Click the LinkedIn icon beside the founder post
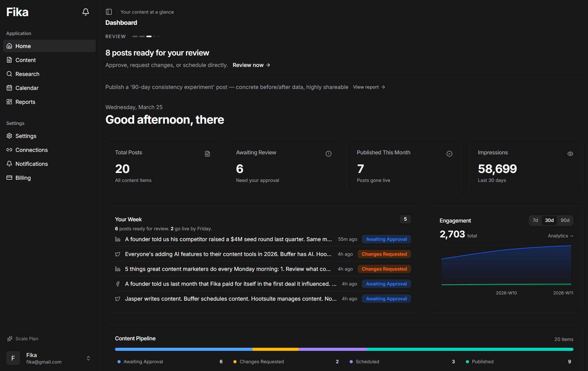The height and width of the screenshot is (371, 588). 117,239
